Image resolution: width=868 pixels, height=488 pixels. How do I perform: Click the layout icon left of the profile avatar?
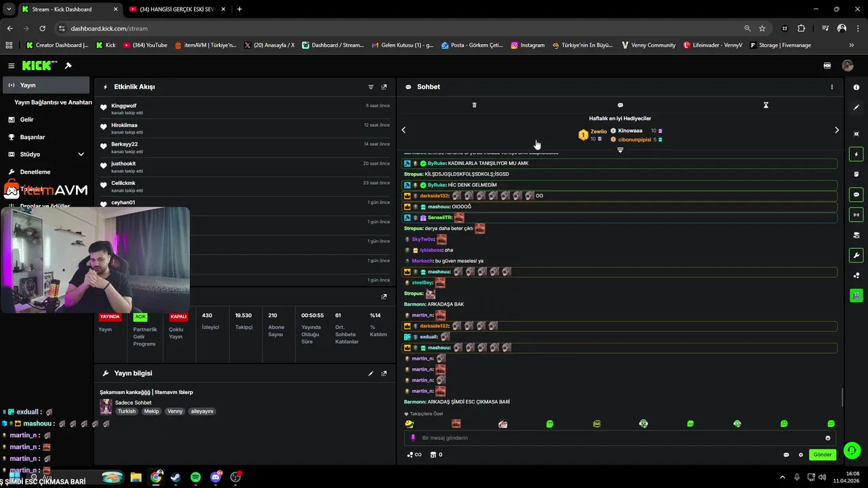coord(827,66)
